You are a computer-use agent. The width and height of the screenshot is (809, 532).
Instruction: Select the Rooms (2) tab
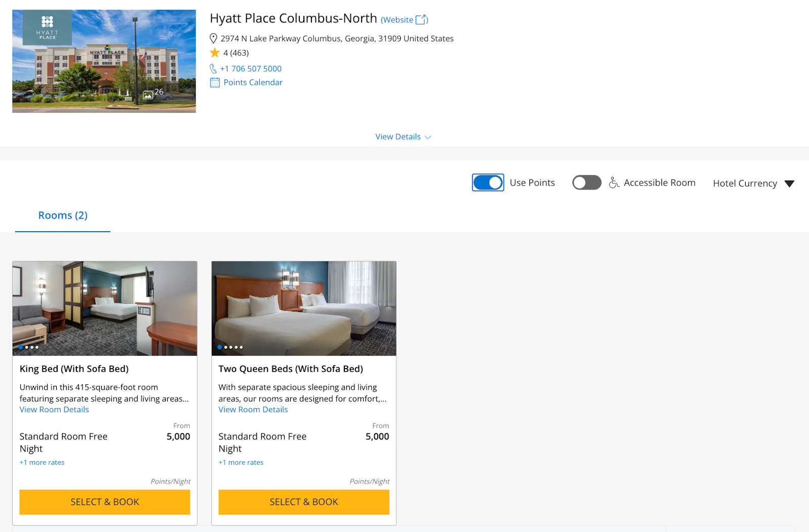(x=63, y=215)
